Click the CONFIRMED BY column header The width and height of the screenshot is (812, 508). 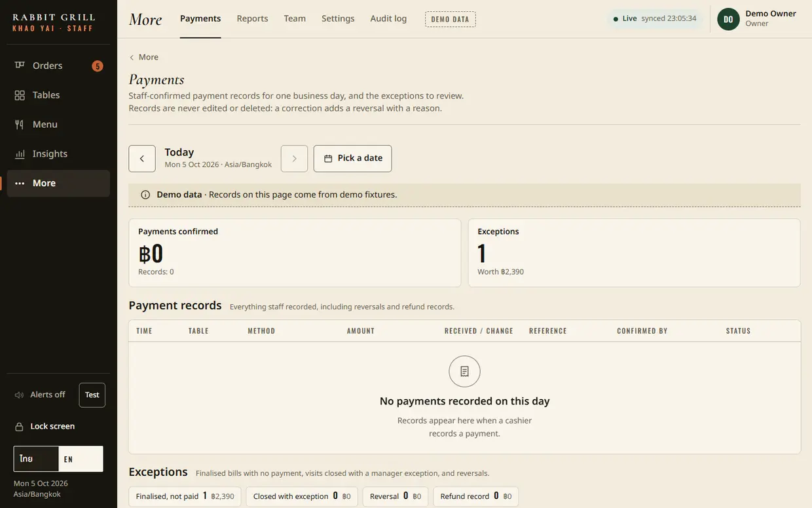pyautogui.click(x=642, y=331)
